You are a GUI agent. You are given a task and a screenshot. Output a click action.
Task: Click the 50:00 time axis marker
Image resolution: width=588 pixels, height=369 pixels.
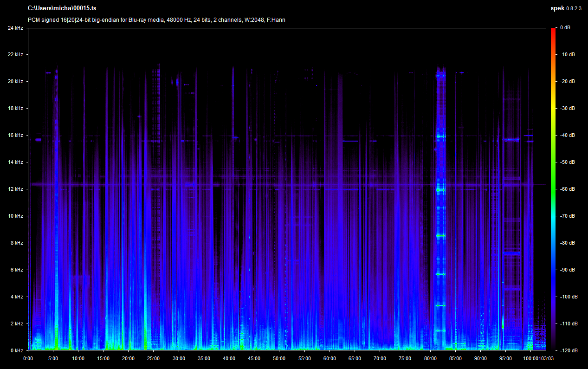click(279, 358)
